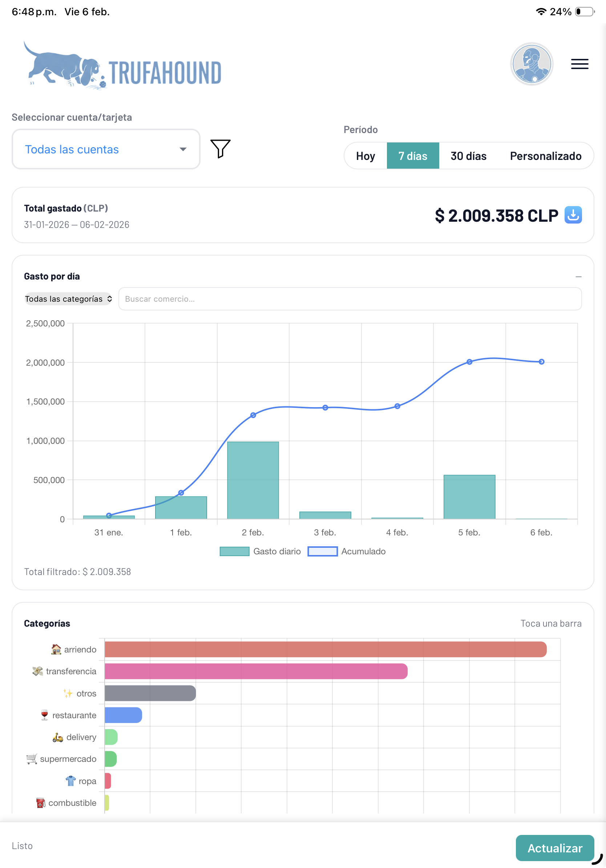Select the ropa shirt icon

(x=70, y=781)
